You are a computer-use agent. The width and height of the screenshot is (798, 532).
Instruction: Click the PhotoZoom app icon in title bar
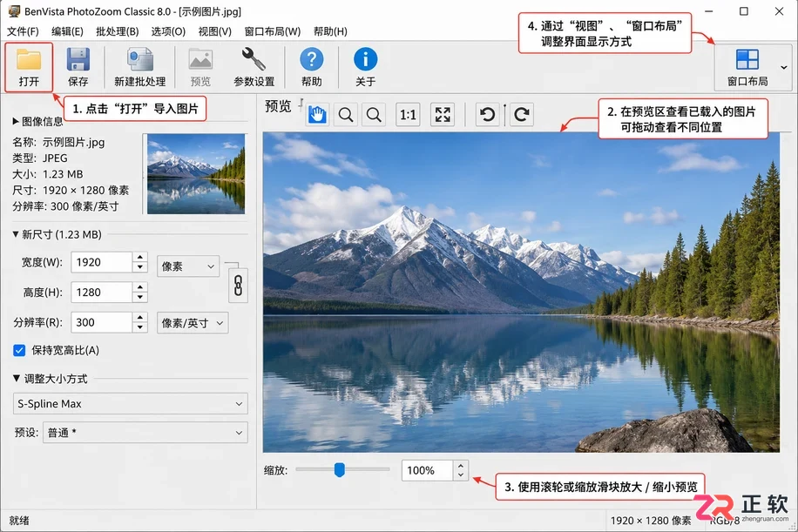[14, 10]
